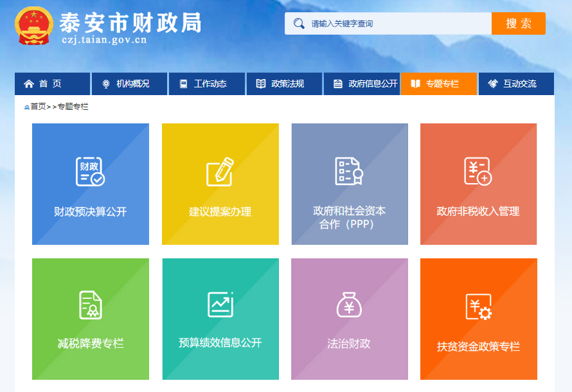Viewport: 572px width, 392px height.
Task: Click the national emblem logo
Action: (34, 26)
